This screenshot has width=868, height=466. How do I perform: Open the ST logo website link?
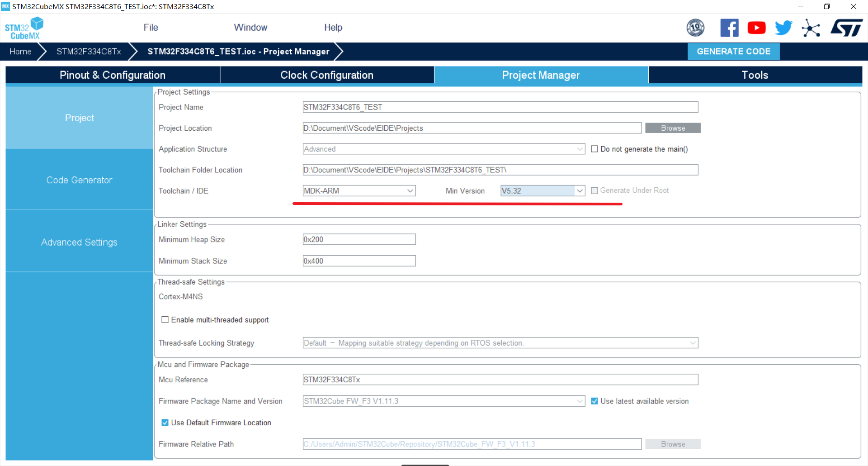click(x=846, y=28)
